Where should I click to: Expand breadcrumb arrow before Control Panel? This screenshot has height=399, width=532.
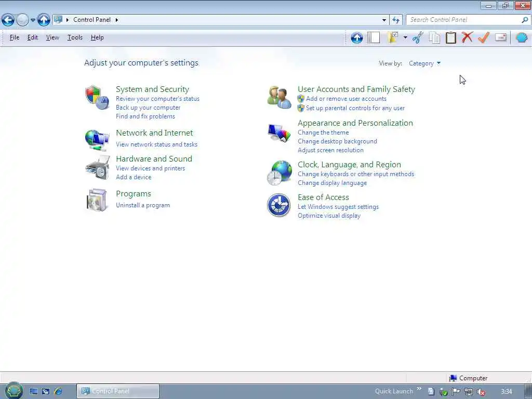[68, 20]
